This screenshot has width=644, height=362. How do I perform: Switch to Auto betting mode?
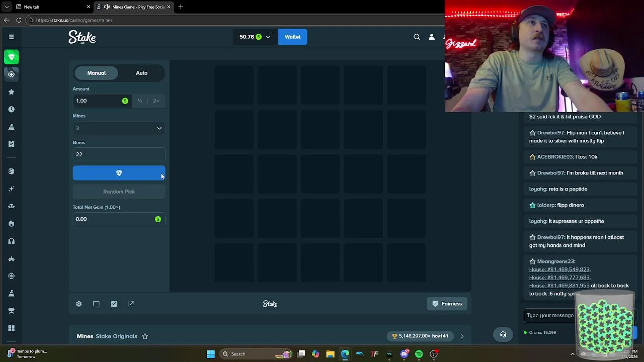pyautogui.click(x=141, y=73)
